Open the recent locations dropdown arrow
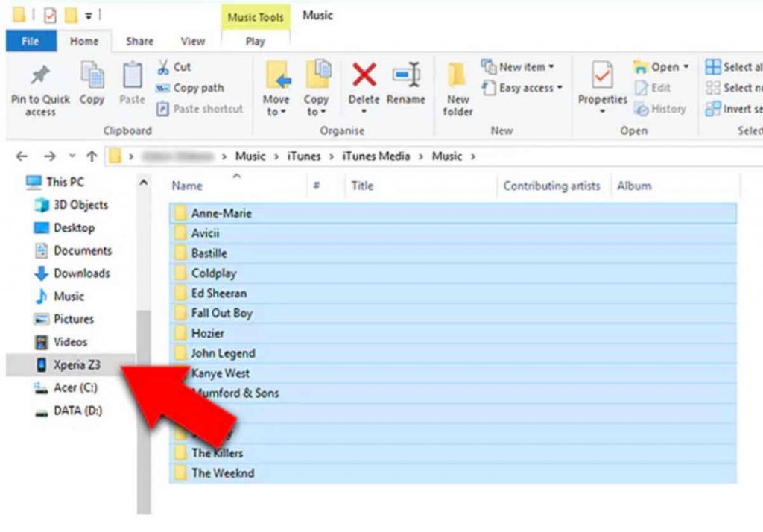The image size is (763, 532). point(72,156)
